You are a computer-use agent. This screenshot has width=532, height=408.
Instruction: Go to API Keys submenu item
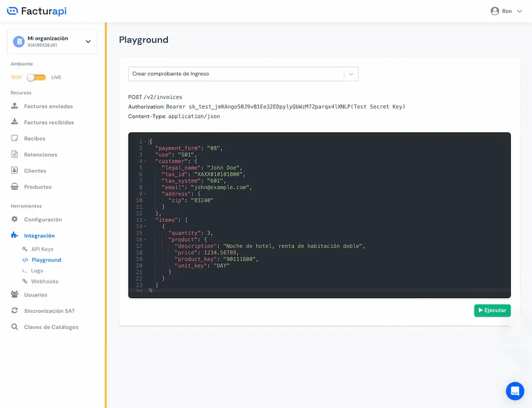click(x=42, y=249)
